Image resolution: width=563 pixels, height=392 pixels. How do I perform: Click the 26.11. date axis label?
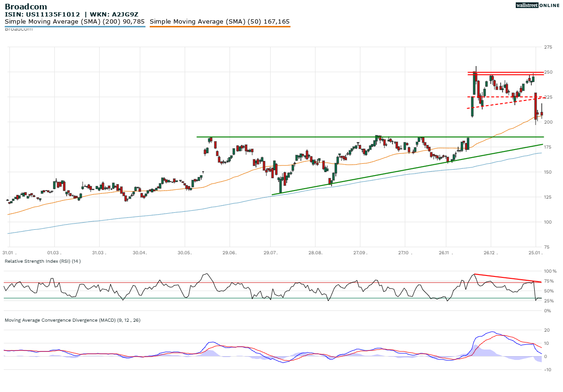445,252
